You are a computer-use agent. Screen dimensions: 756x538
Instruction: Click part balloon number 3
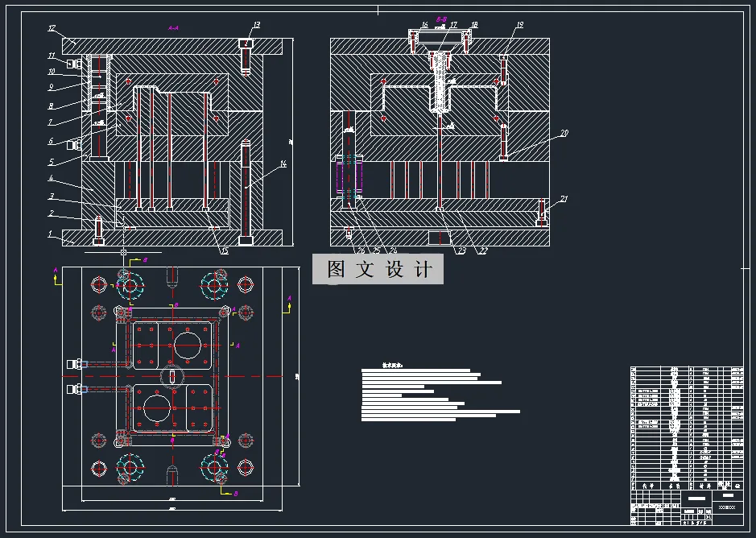51,196
